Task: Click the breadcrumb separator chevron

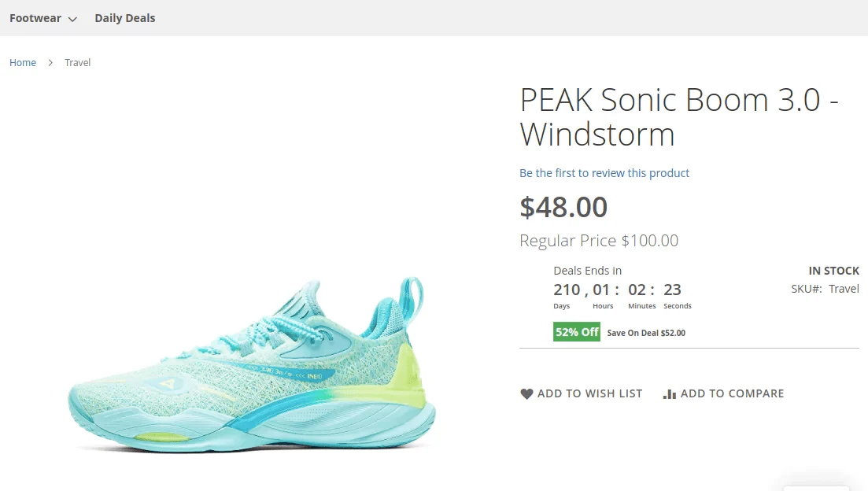Action: pos(50,62)
